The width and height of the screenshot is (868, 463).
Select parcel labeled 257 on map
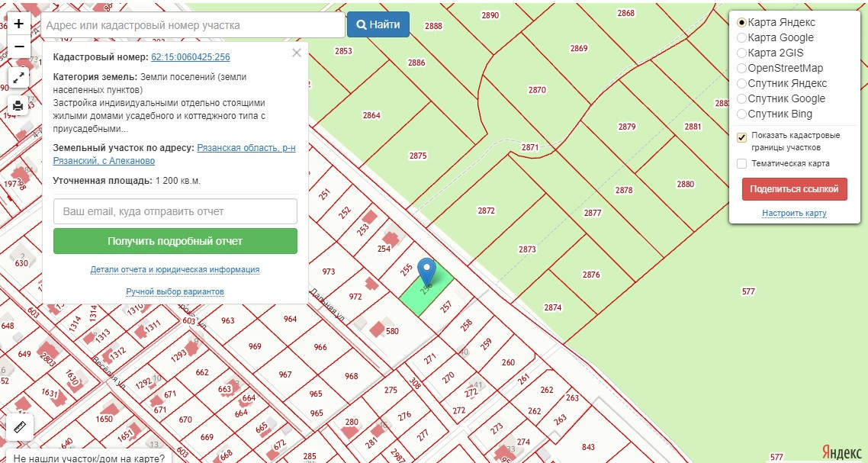[445, 305]
